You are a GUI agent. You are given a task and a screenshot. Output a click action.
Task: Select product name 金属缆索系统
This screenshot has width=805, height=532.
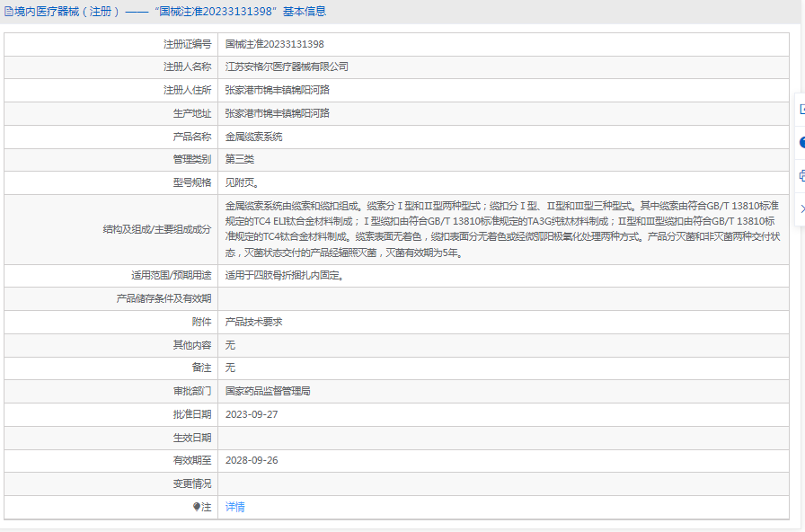coord(253,137)
